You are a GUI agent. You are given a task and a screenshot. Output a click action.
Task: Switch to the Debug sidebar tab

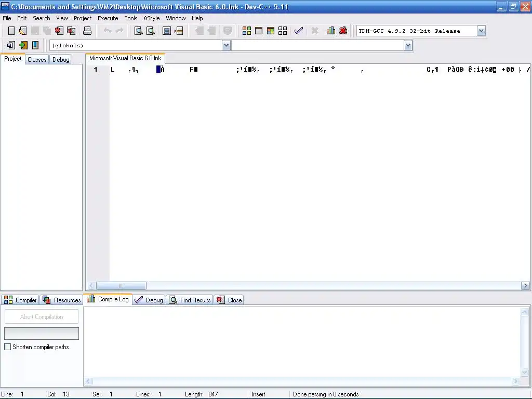point(61,59)
